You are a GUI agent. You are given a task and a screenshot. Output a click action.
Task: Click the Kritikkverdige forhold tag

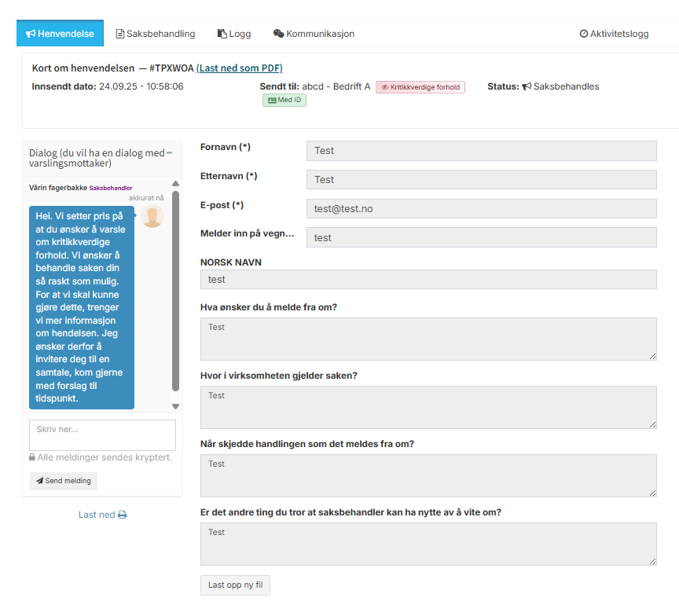point(420,87)
